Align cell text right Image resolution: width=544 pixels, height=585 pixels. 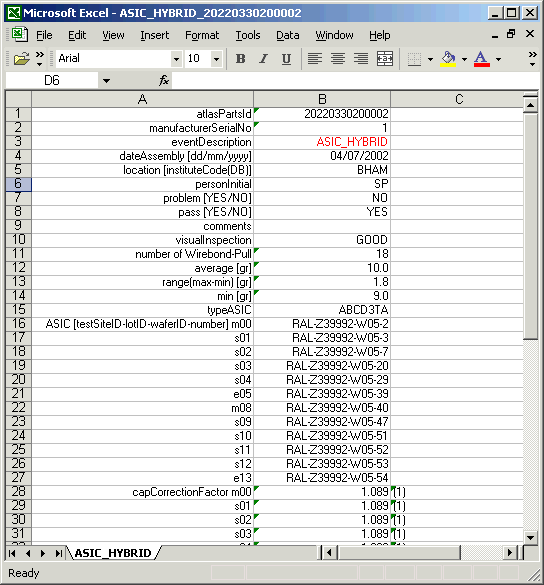pyautogui.click(x=361, y=59)
